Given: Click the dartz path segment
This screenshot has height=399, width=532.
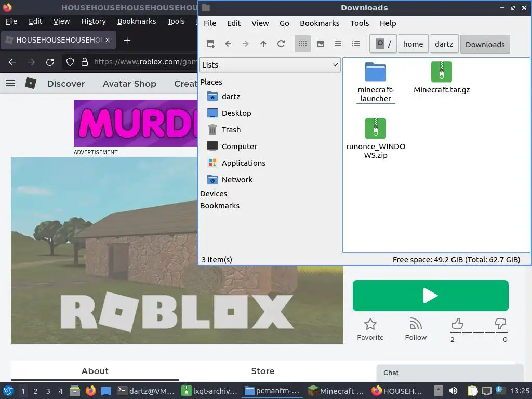Looking at the screenshot, I should tap(444, 44).
